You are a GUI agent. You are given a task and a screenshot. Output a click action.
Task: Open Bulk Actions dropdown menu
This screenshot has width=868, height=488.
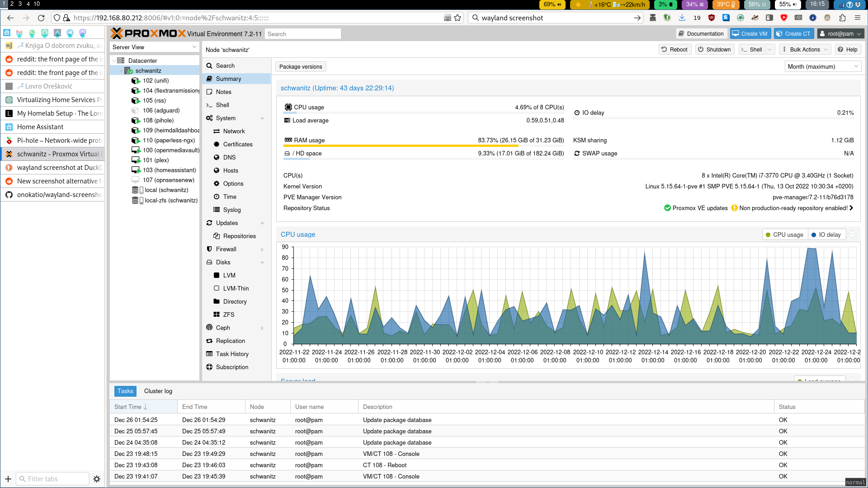806,50
